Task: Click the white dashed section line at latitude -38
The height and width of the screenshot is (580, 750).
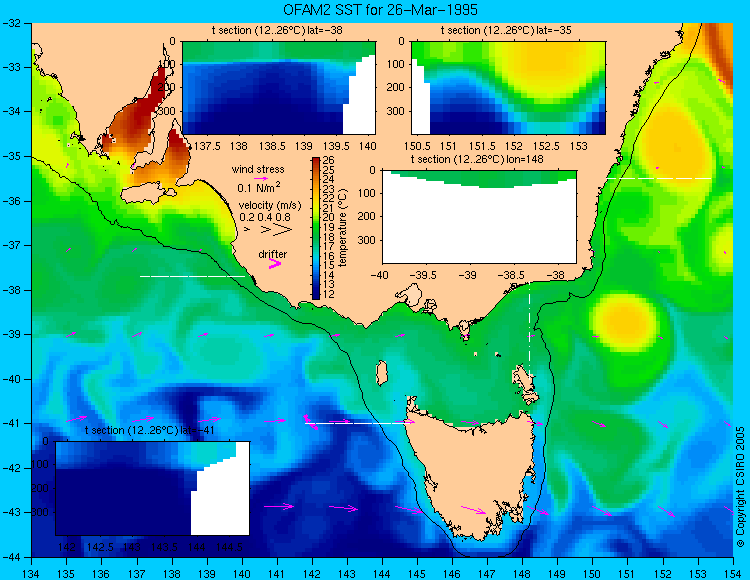Action: [192, 276]
